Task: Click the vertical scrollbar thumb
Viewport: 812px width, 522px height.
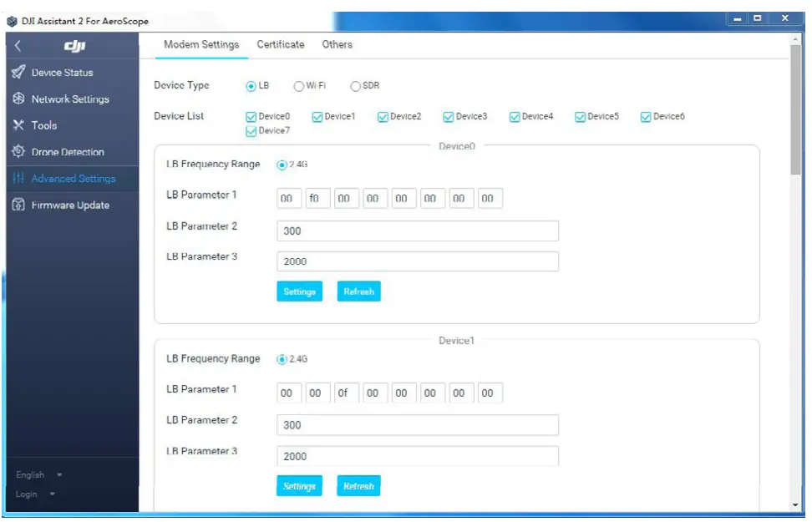Action: (795, 109)
